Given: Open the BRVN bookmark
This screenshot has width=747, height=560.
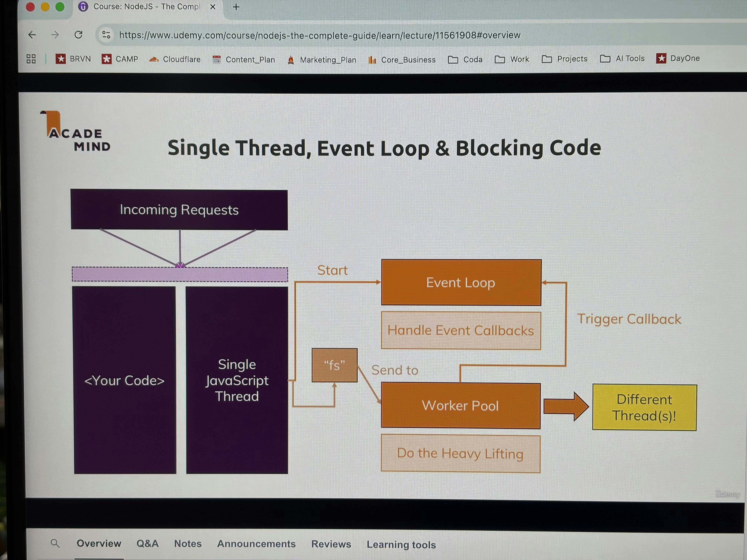Looking at the screenshot, I should (x=74, y=59).
